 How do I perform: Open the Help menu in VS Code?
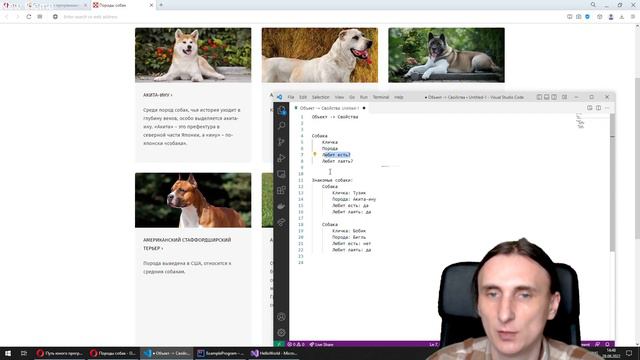[399, 97]
